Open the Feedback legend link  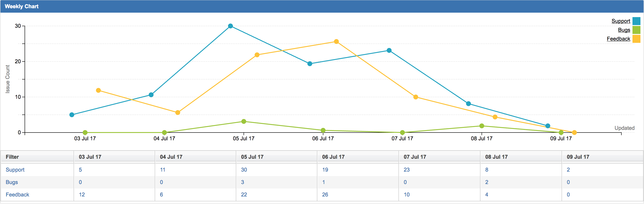coord(618,39)
